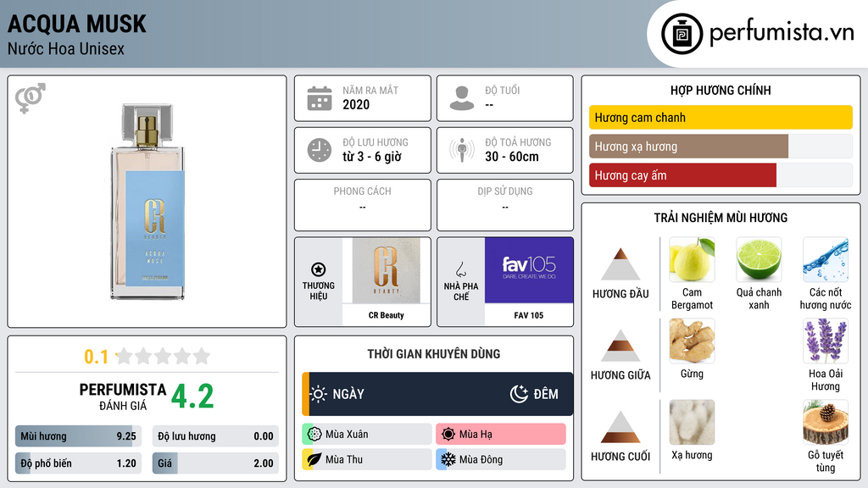This screenshot has width=868, height=488.
Task: Click the Mùi hương 9.25 score bar
Action: coord(79,436)
